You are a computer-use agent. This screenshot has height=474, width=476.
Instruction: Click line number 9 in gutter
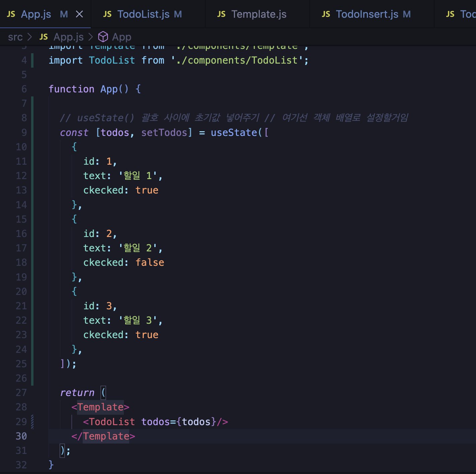(x=24, y=133)
